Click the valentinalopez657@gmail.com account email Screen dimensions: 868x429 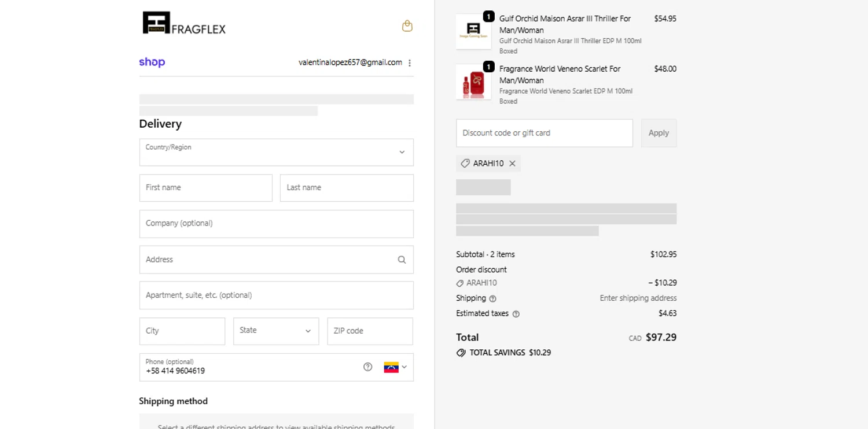click(350, 62)
